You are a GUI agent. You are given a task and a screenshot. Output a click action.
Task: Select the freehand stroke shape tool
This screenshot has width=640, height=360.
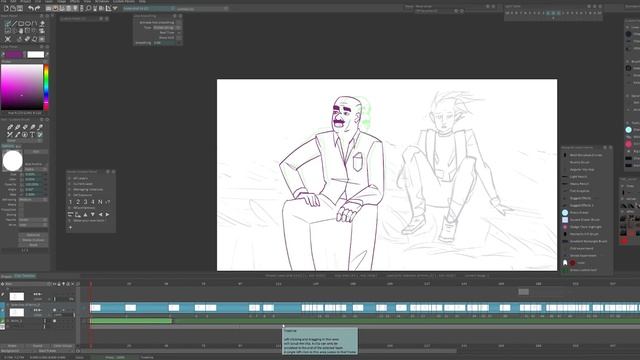(x=8, y=24)
